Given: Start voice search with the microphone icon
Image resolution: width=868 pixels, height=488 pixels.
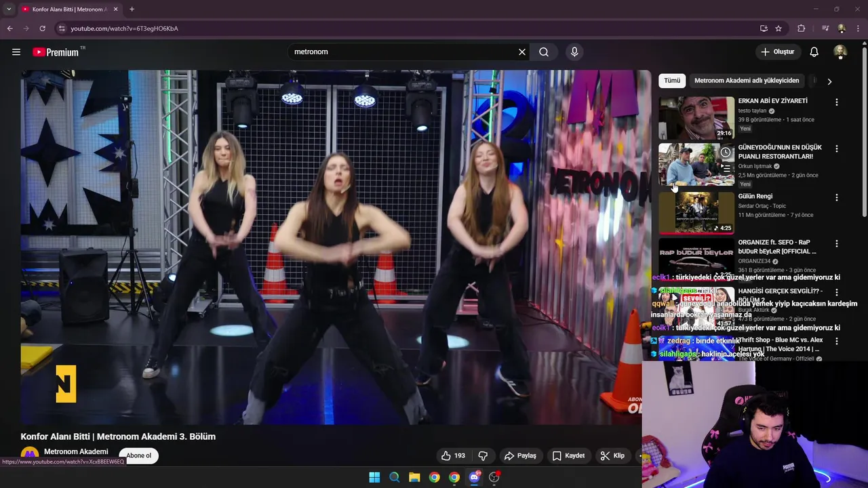Looking at the screenshot, I should (574, 52).
